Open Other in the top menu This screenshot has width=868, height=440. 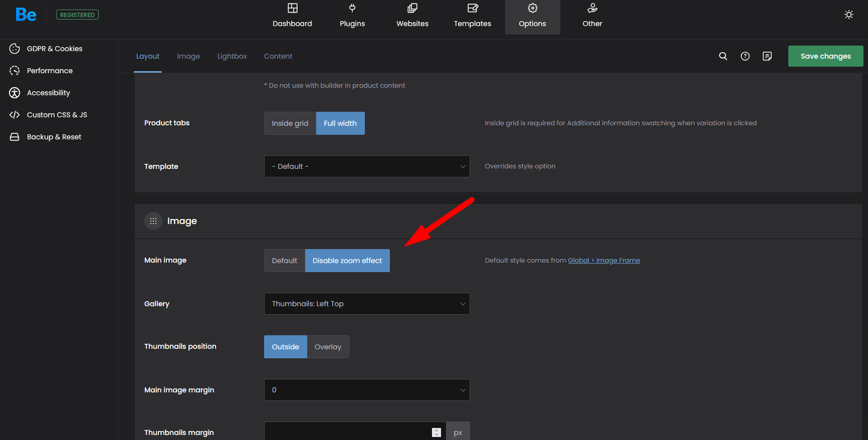[592, 24]
